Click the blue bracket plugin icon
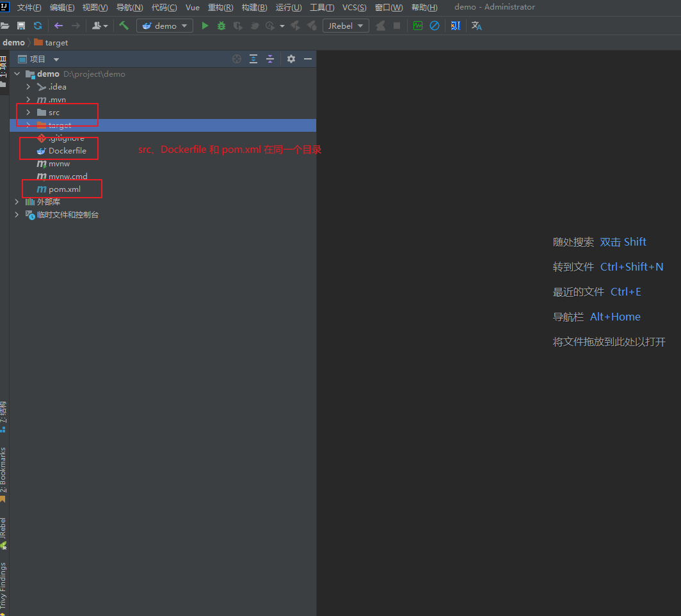Viewport: 681px width, 616px height. (x=455, y=26)
